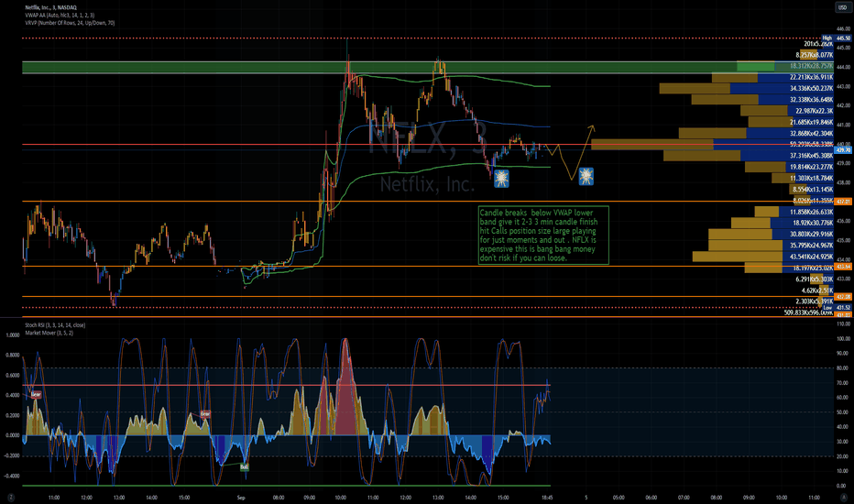The width and height of the screenshot is (854, 504).
Task: Click the 34.336Kx50.237K volume profile row
Action: 746,88
